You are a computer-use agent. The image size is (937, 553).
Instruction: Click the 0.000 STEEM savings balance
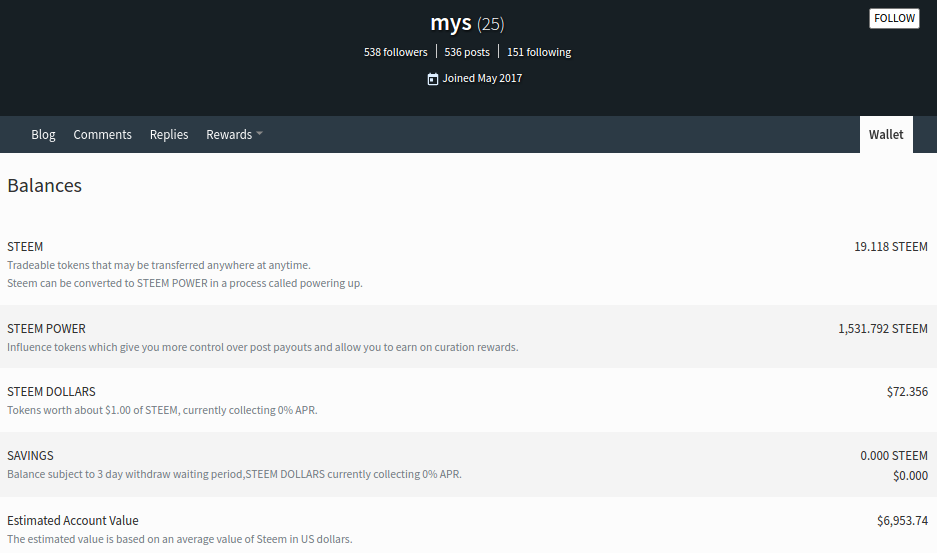coord(894,456)
